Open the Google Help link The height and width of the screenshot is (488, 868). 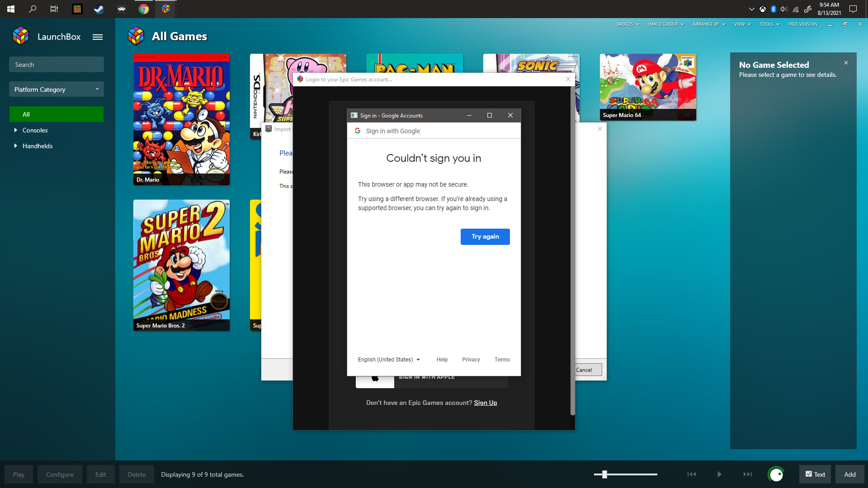click(442, 360)
